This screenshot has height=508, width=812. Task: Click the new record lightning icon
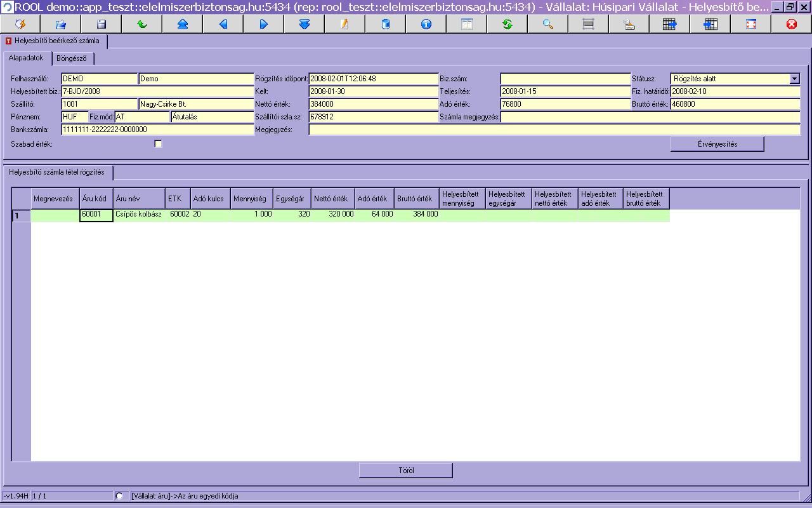[x=20, y=24]
